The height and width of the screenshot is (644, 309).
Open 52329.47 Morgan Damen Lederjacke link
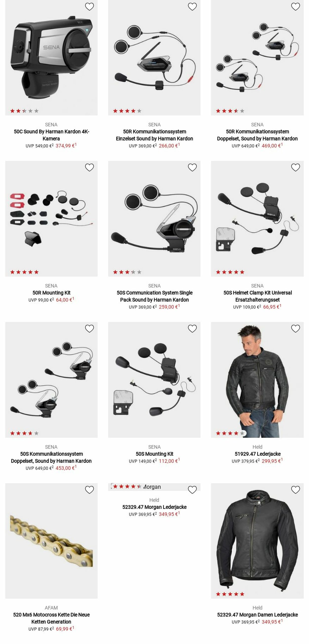(x=257, y=615)
